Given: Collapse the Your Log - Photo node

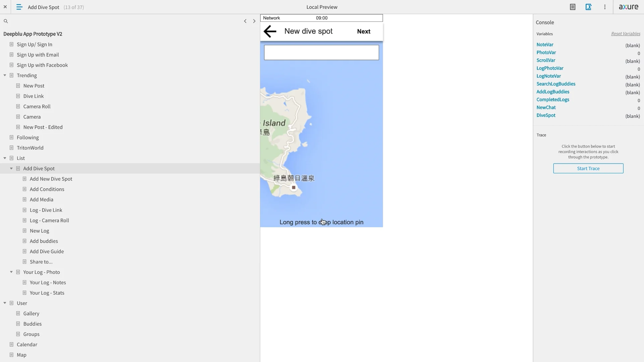Looking at the screenshot, I should [11, 272].
